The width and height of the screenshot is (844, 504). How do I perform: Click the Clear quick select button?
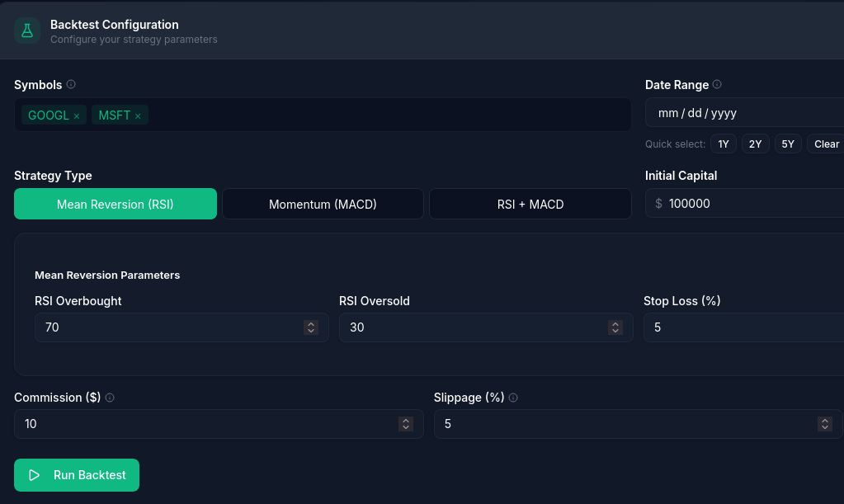pyautogui.click(x=826, y=144)
